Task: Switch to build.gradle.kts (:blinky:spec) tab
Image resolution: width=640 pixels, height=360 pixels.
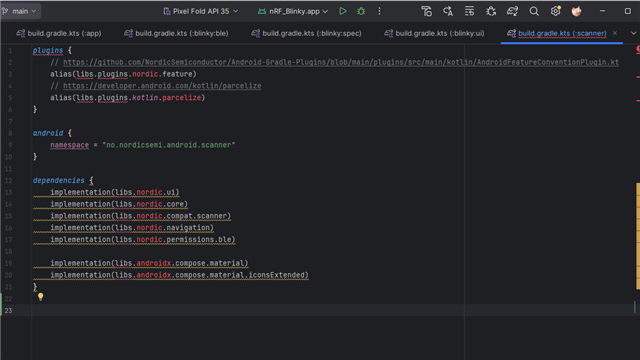Action: [x=307, y=33]
